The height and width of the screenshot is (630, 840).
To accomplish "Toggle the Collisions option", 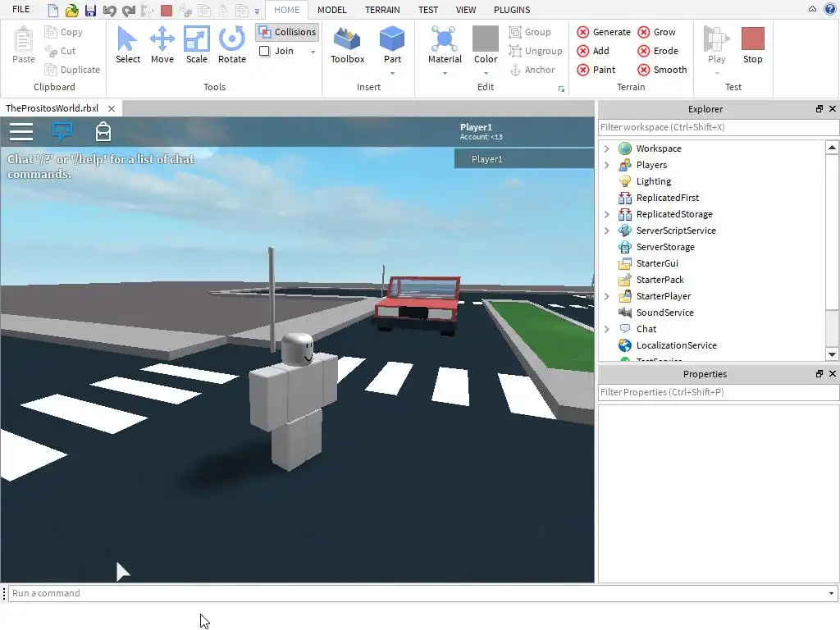I will (x=288, y=32).
